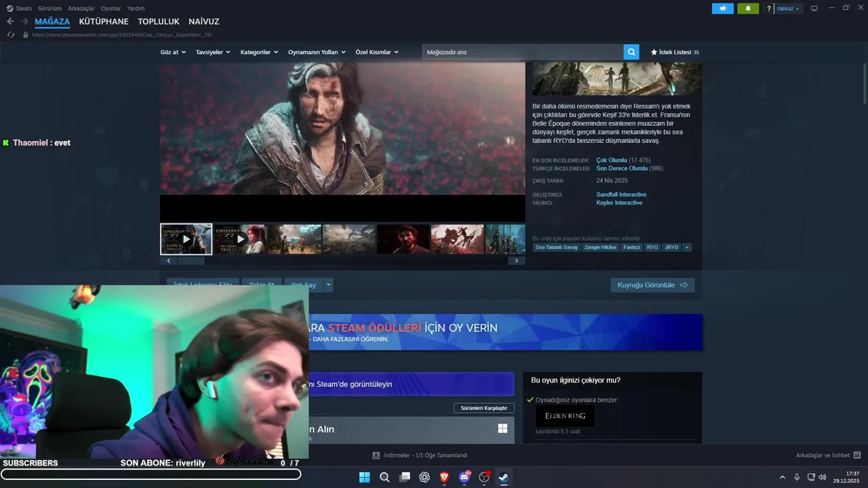868x488 pixels.
Task: Open the green notifications bell
Action: (x=748, y=9)
